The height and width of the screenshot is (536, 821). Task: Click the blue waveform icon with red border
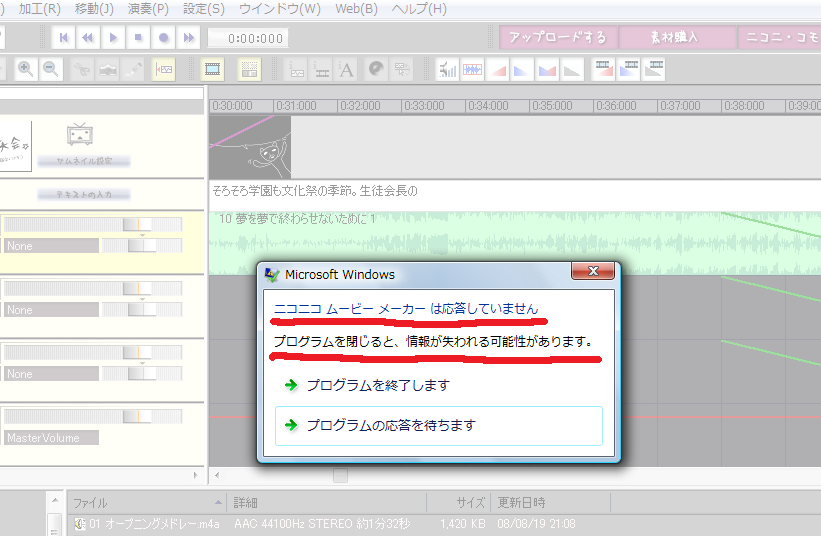pos(472,69)
